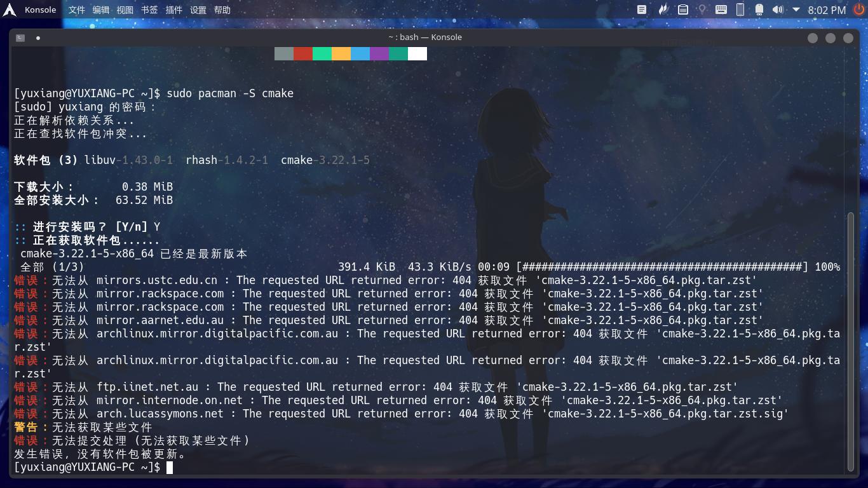Click the package 'rhash-1.4.2-1'
The height and width of the screenshot is (488, 868).
[227, 160]
